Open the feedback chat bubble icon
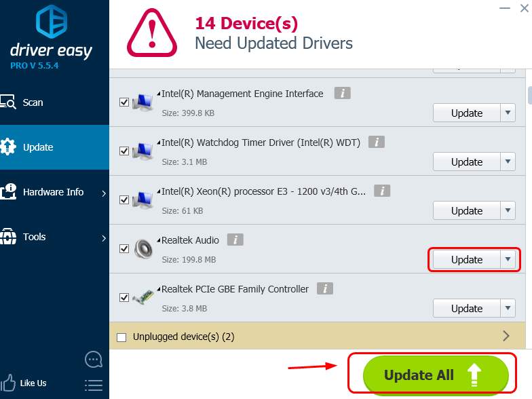Screen dimensions: 532x399 pos(94,360)
